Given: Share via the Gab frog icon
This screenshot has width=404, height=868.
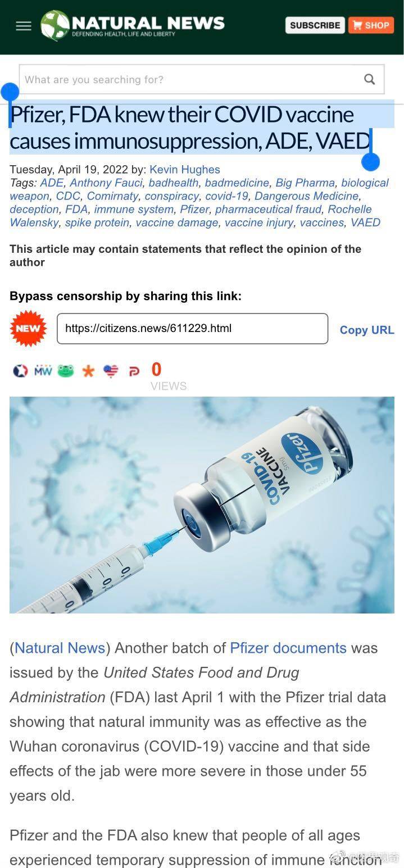Looking at the screenshot, I should tap(66, 371).
